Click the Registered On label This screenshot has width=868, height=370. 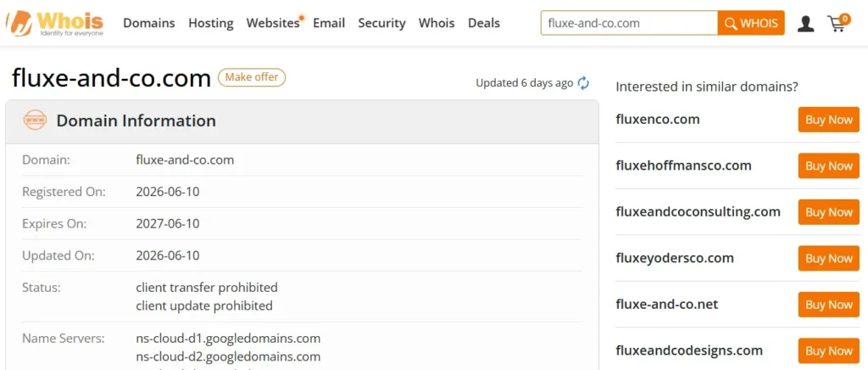click(64, 192)
